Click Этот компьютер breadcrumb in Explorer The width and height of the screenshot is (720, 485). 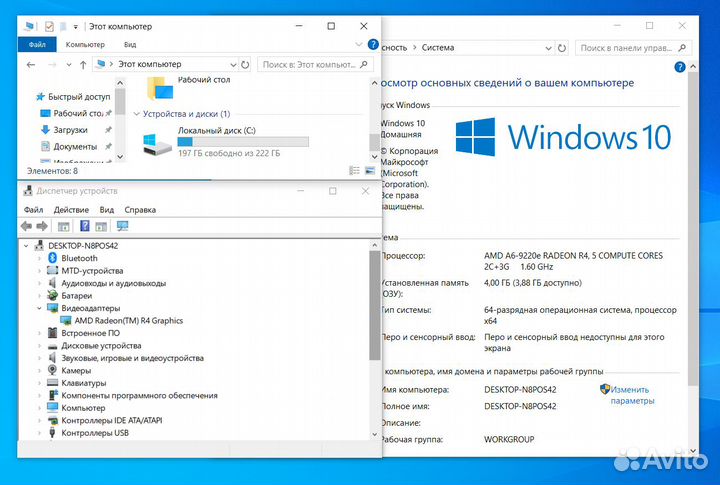150,64
